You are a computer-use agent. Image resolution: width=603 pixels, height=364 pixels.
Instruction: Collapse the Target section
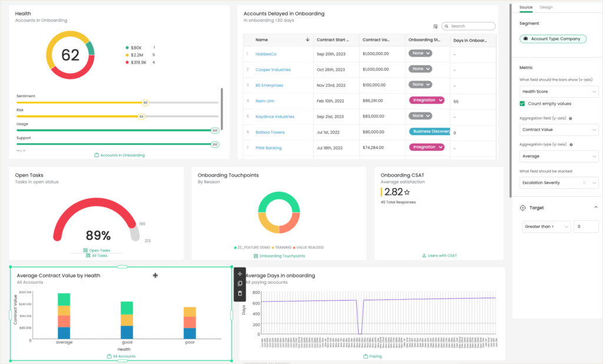coord(595,207)
